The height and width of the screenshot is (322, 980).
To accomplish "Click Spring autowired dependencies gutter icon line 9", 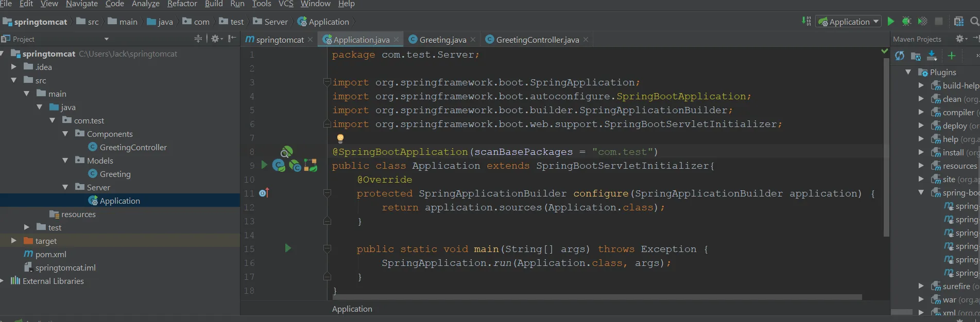I will point(311,165).
